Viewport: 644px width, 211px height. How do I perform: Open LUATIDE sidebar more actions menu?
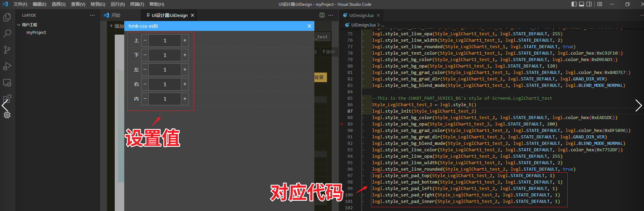coord(92,15)
